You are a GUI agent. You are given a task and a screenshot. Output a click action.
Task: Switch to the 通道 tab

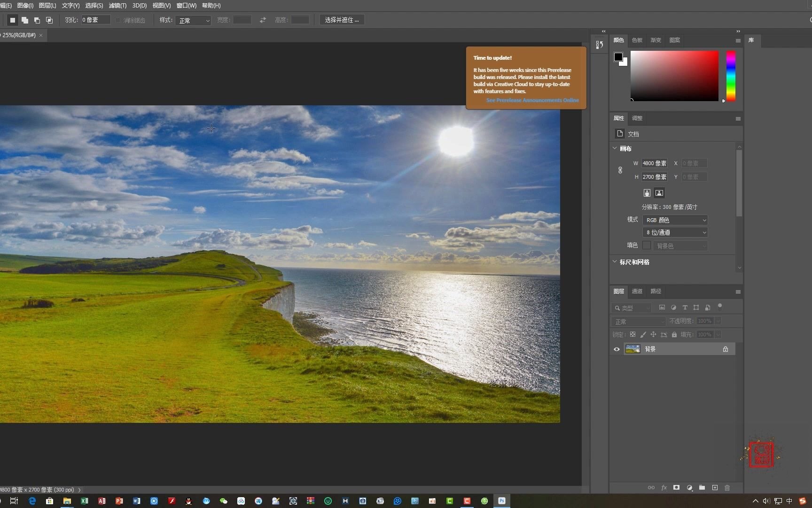point(637,291)
